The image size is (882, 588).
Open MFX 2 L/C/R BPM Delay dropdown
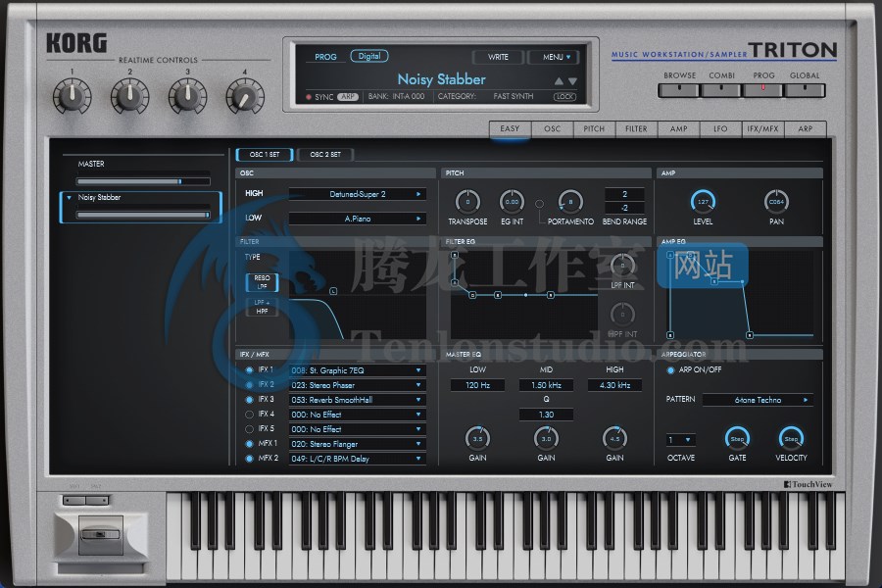click(357, 459)
